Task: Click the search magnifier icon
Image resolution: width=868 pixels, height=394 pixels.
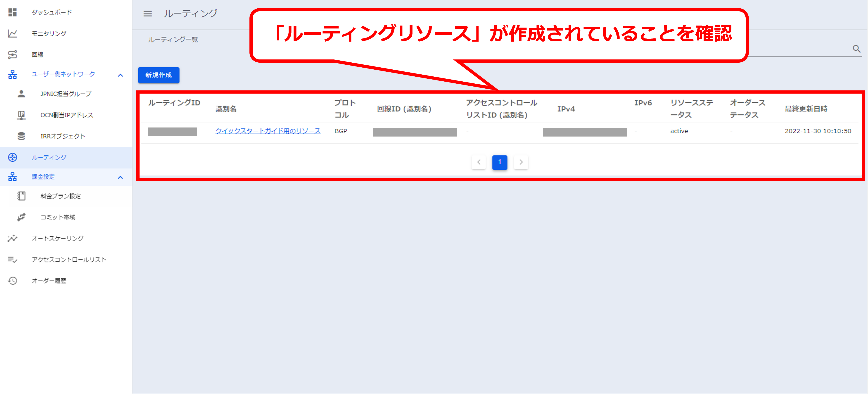Action: point(856,49)
